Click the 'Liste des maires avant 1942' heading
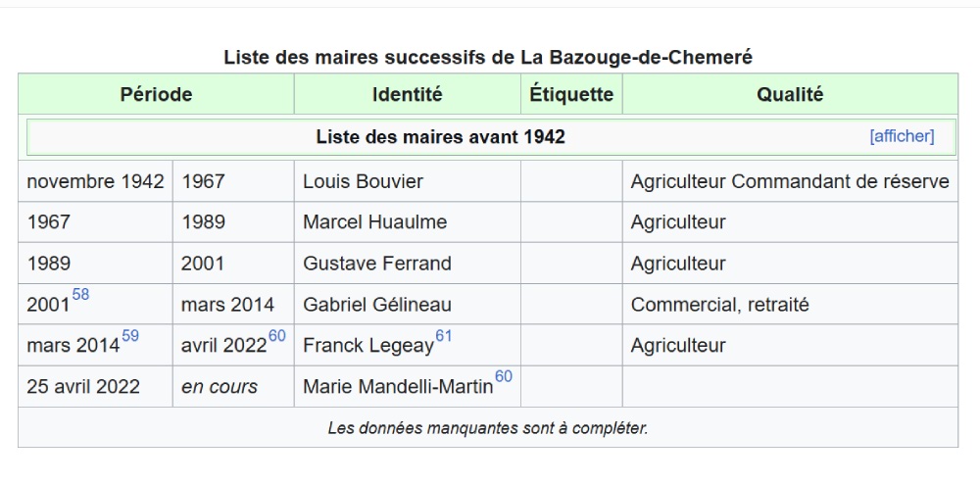 pos(440,137)
